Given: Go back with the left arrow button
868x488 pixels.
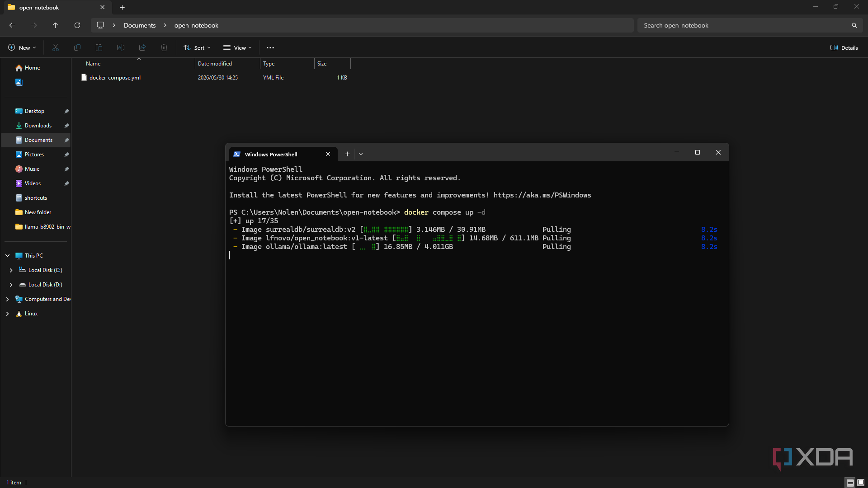Looking at the screenshot, I should (x=12, y=25).
